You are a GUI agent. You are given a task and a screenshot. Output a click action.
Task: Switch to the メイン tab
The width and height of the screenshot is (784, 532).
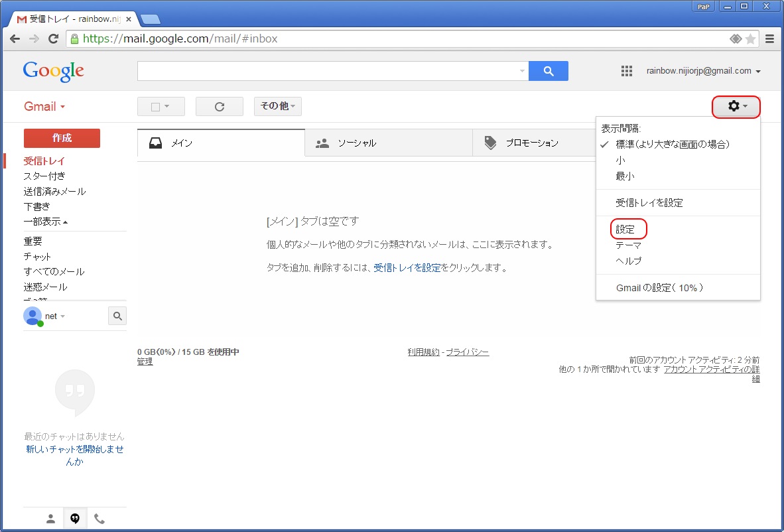(221, 143)
